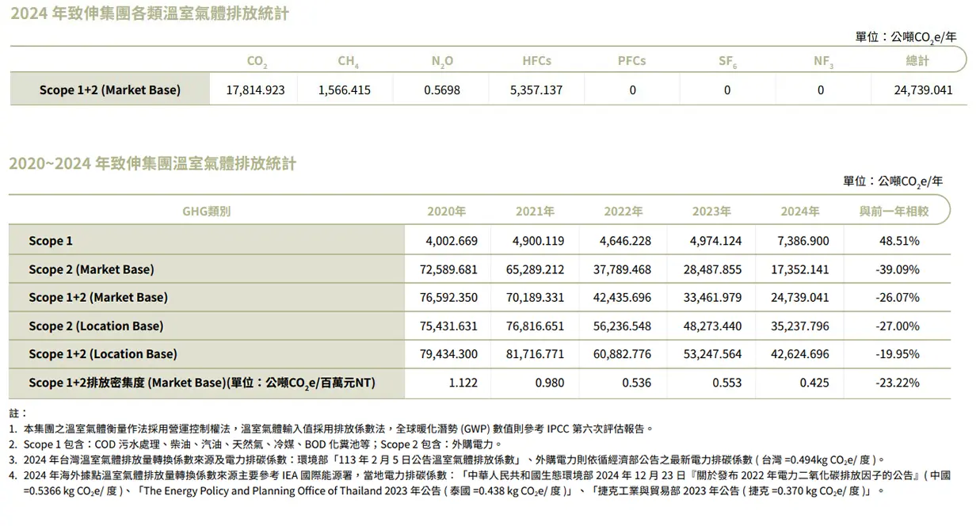Select the CH4 value 1,566.415
The height and width of the screenshot is (526, 980).
pyautogui.click(x=344, y=90)
